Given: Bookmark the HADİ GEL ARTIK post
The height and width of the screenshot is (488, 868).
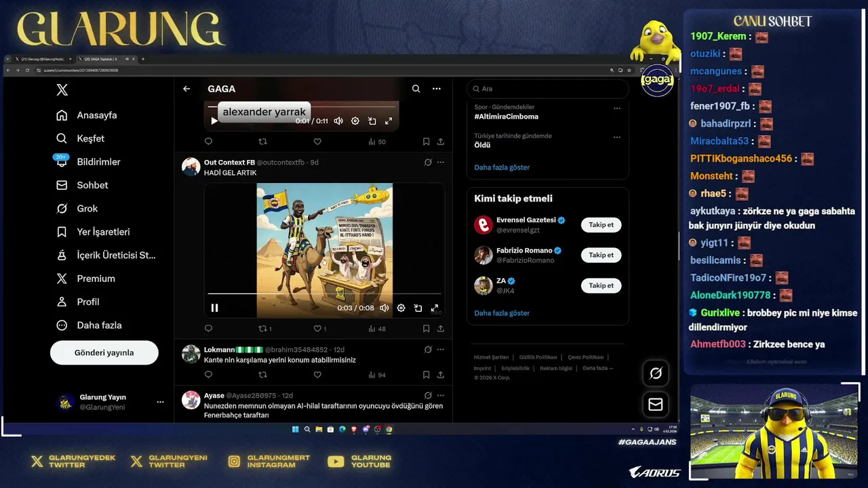Looking at the screenshot, I should pyautogui.click(x=426, y=329).
